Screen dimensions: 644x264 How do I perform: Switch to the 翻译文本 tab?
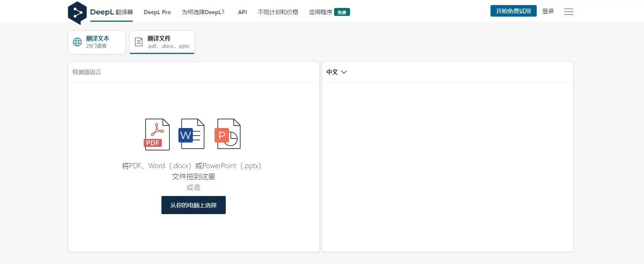pos(97,42)
